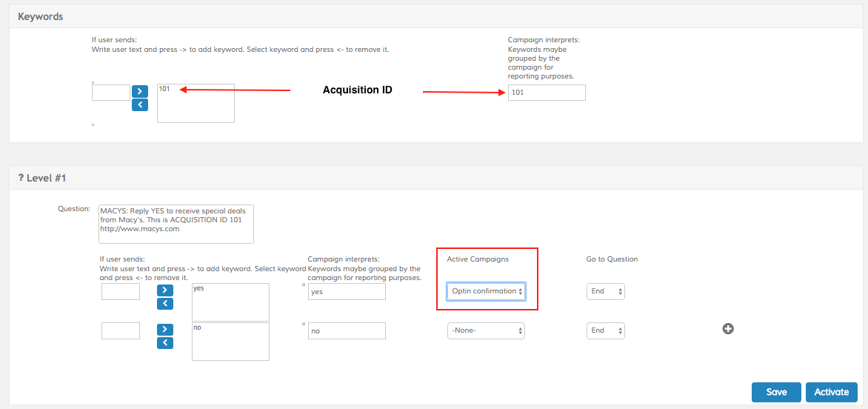Add a new answer row with plus icon
868x409 pixels.
coord(728,329)
